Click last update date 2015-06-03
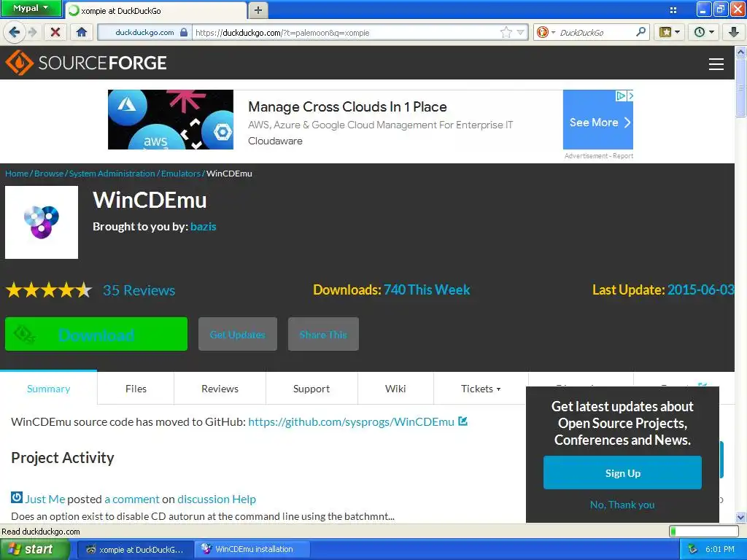Image resolution: width=747 pixels, height=560 pixels. point(700,289)
